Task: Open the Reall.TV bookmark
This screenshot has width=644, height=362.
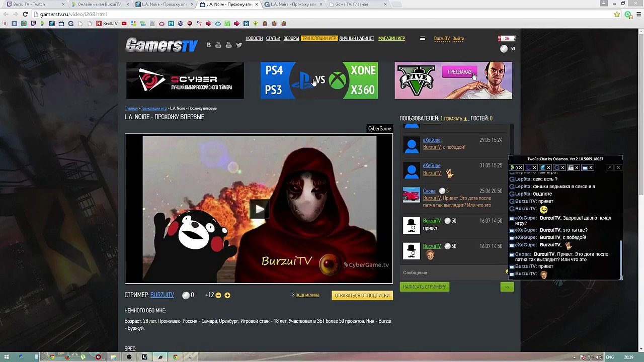Action: (107, 24)
